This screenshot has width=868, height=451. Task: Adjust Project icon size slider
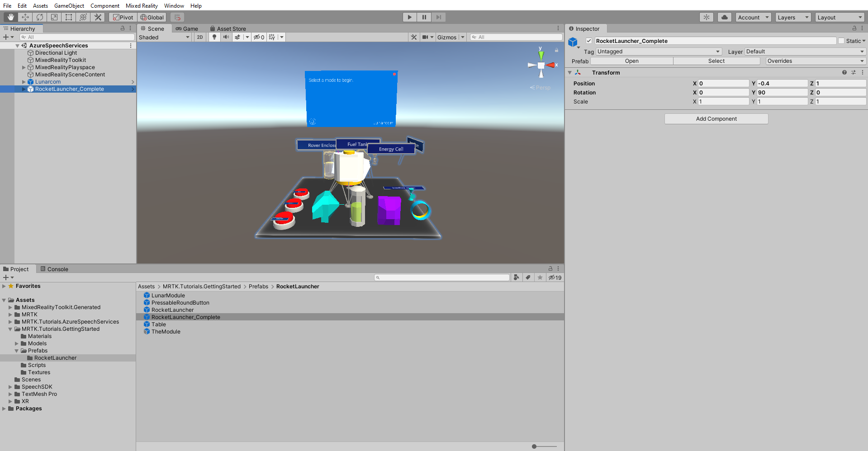click(x=534, y=446)
